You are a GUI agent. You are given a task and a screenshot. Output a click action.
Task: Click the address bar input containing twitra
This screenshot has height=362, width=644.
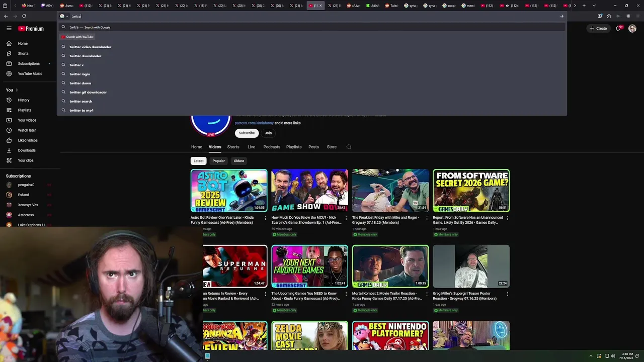(x=312, y=16)
